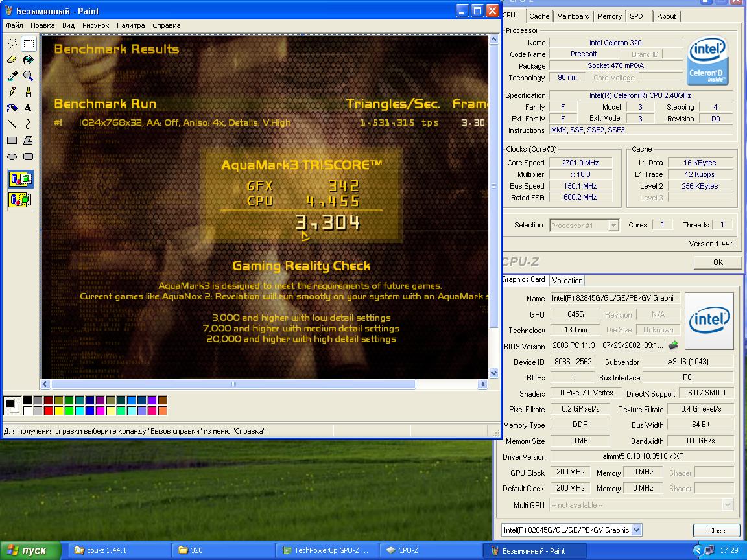
Task: Open the Рисунок menu
Action: 95,26
